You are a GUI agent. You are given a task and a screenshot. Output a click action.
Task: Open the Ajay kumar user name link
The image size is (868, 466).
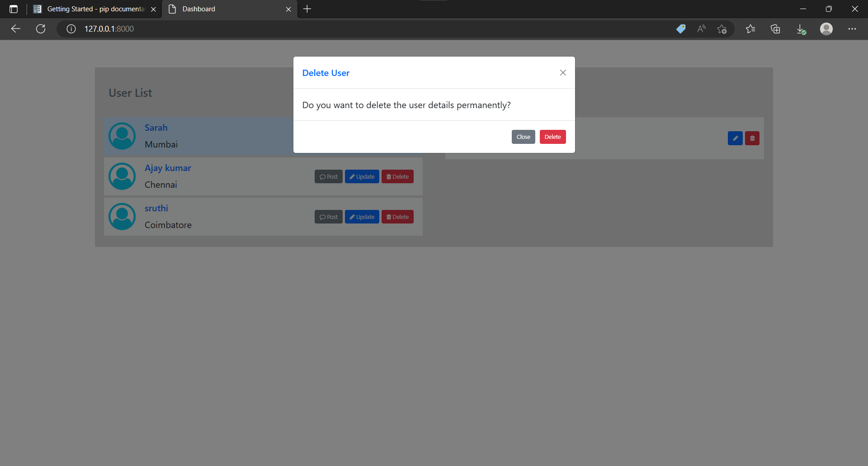click(168, 168)
